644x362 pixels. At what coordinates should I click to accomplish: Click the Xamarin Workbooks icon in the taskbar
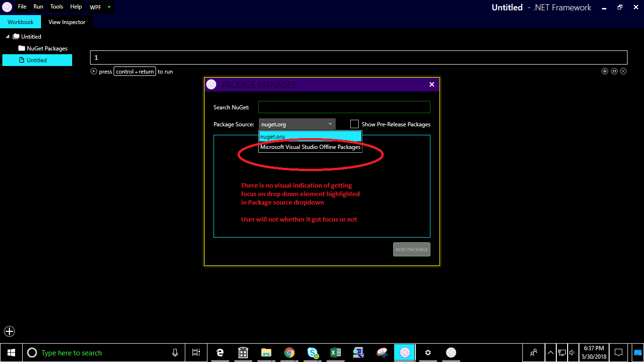405,352
